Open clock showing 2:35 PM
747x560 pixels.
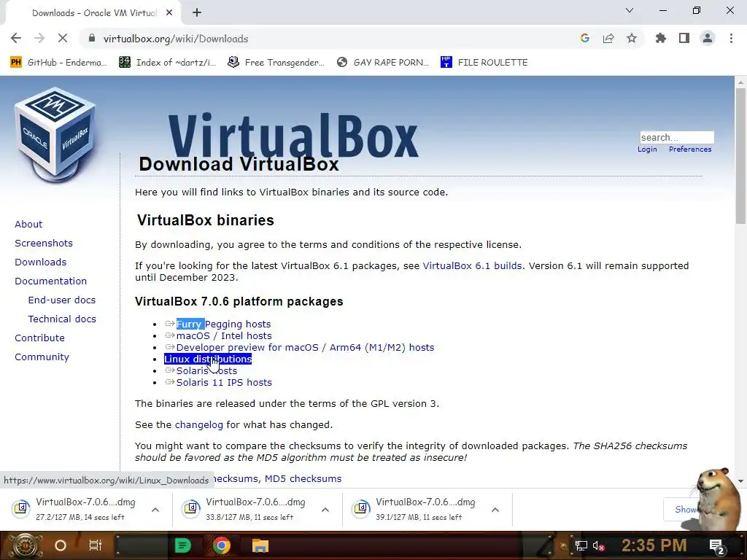(x=654, y=545)
